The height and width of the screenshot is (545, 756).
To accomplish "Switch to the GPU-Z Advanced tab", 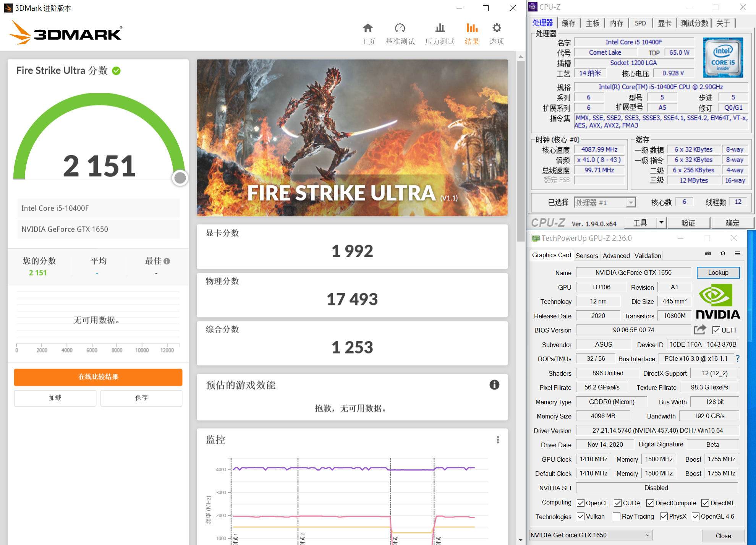I will [x=616, y=256].
